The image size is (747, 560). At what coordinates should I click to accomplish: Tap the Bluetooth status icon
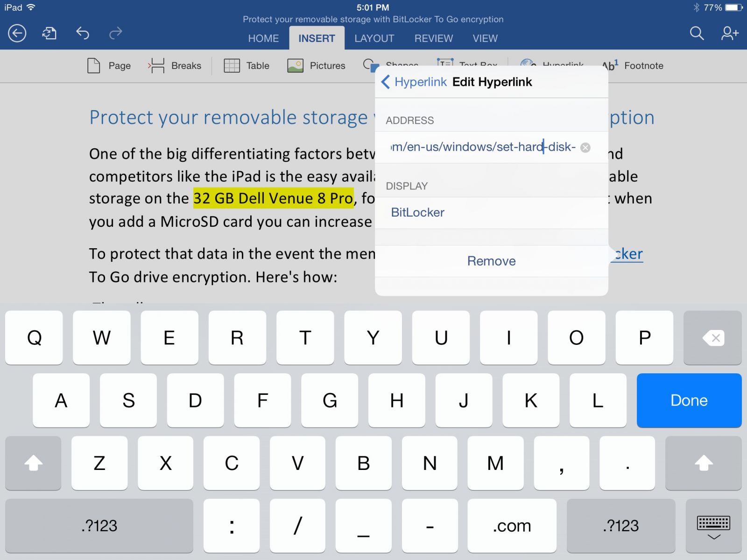pos(696,7)
